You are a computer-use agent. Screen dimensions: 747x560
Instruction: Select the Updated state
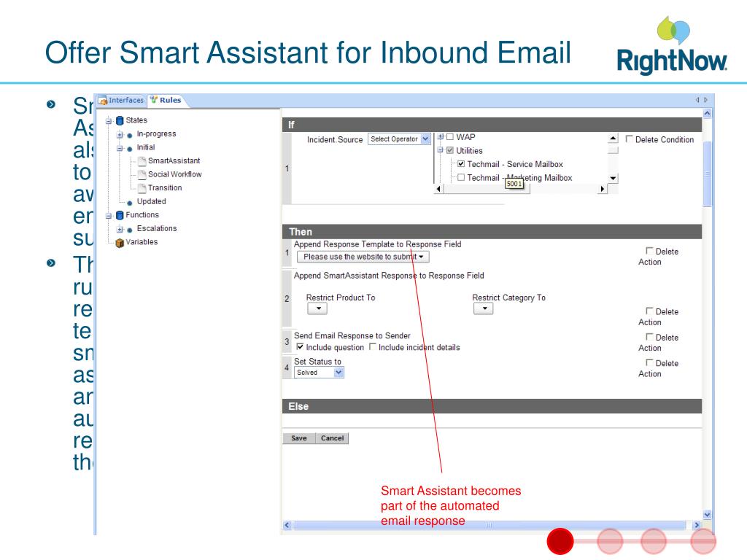pos(152,201)
